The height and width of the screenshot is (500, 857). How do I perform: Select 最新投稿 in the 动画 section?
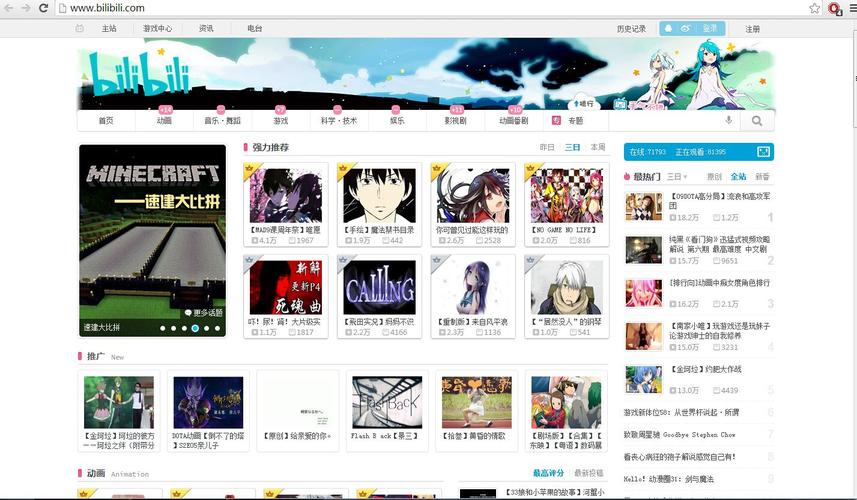[589, 473]
